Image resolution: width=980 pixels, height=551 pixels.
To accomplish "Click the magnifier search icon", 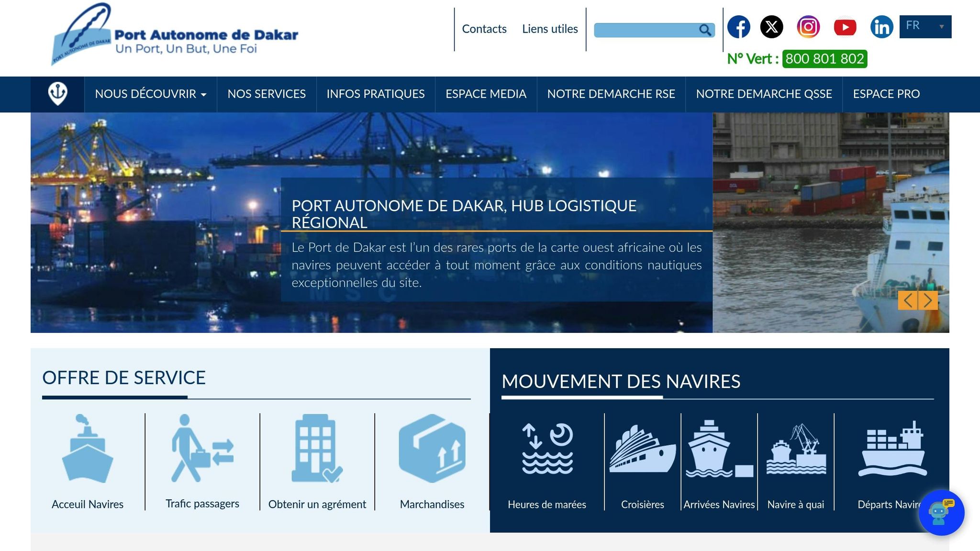I will click(x=705, y=30).
